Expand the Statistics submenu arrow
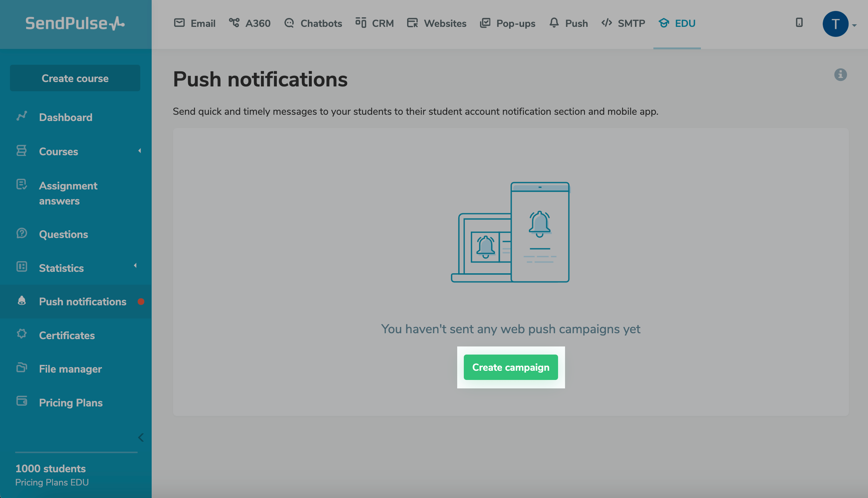 pos(135,266)
